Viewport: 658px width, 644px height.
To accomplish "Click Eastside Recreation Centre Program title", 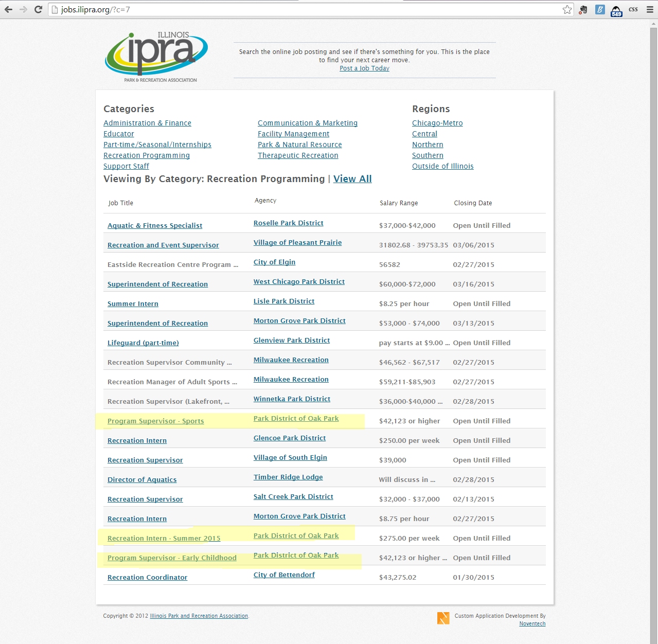I will tap(173, 264).
